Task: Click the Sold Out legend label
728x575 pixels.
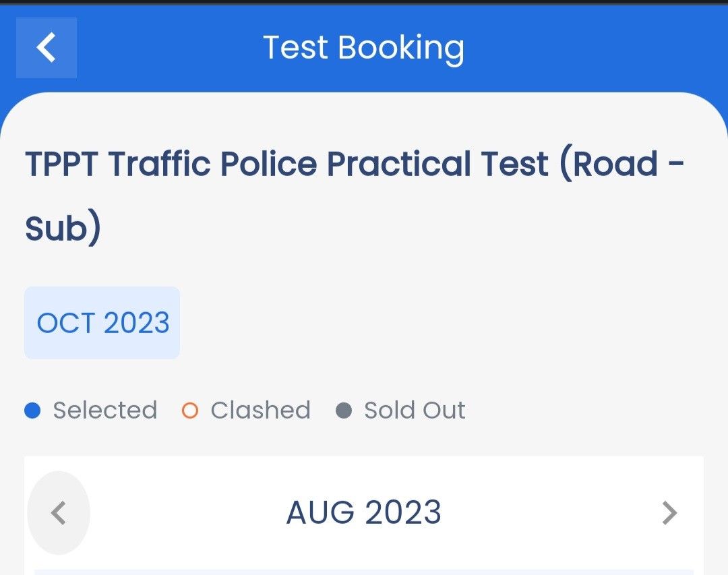Action: [x=415, y=409]
